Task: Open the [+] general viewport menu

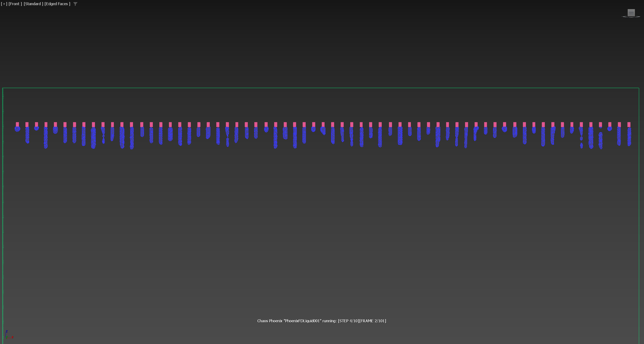Action: [4, 4]
